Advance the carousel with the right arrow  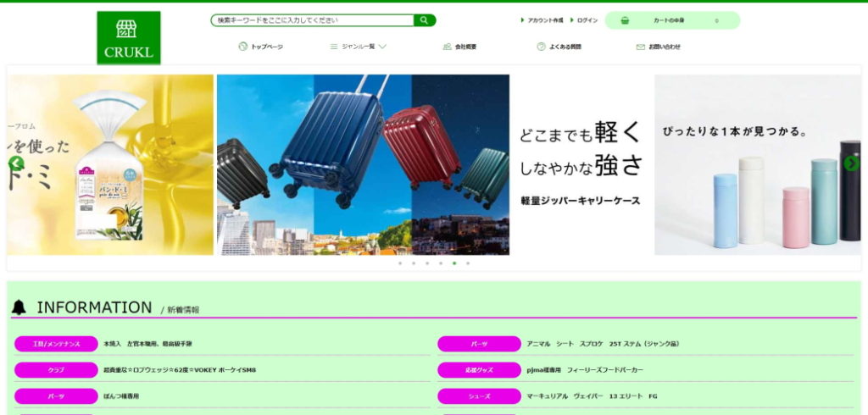tap(851, 163)
